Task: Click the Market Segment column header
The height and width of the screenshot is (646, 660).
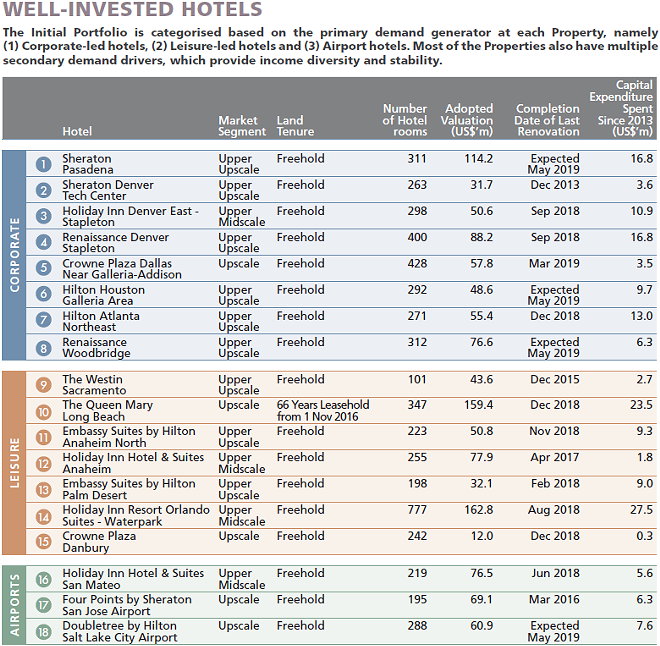Action: click(242, 126)
